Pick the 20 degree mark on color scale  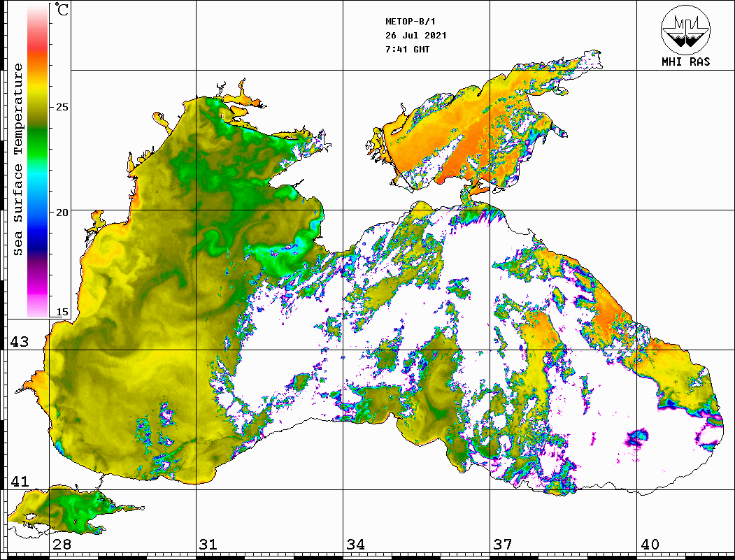tap(62, 212)
